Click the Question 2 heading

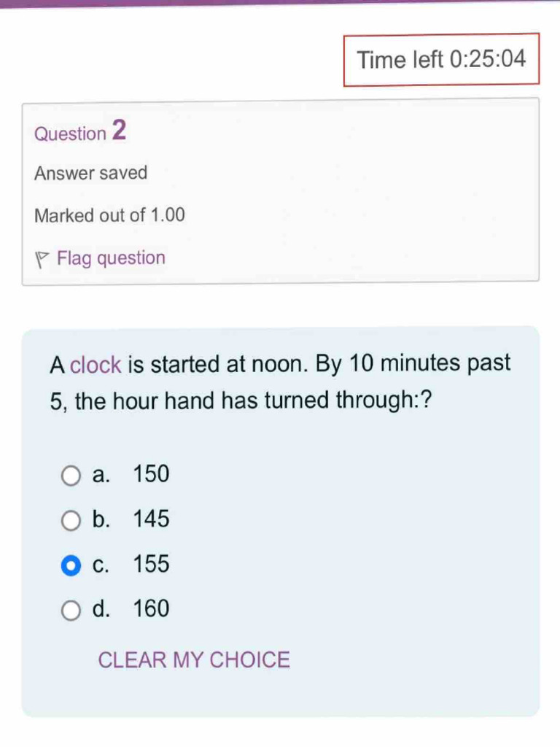(x=80, y=132)
